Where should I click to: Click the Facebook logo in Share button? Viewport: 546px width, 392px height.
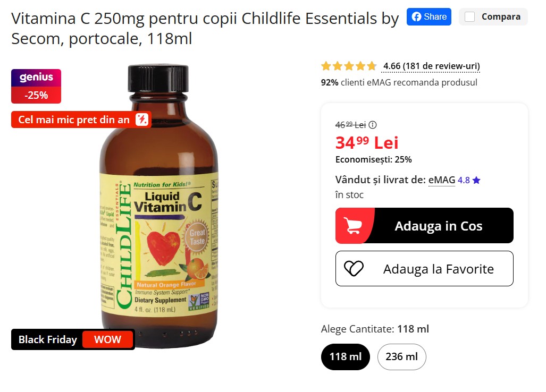[417, 16]
